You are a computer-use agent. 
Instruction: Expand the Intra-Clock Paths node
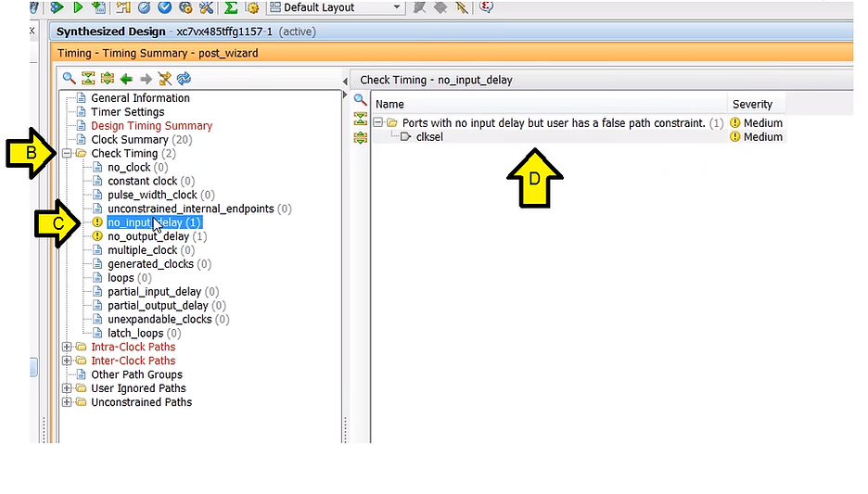point(67,348)
